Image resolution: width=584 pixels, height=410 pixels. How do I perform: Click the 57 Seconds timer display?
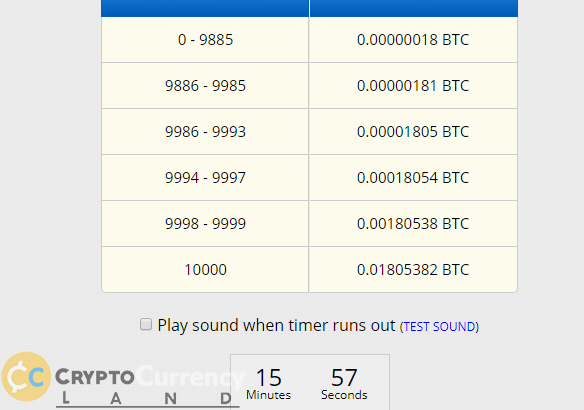(x=344, y=384)
